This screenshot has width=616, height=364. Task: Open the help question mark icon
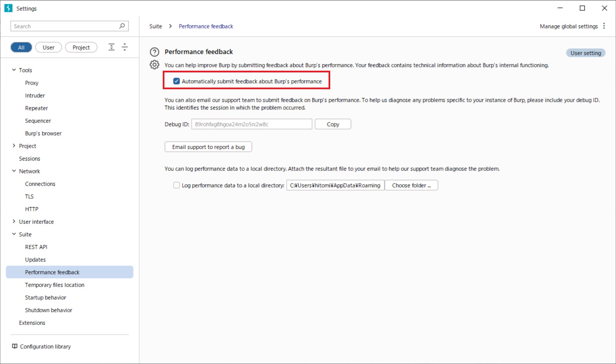tap(154, 52)
